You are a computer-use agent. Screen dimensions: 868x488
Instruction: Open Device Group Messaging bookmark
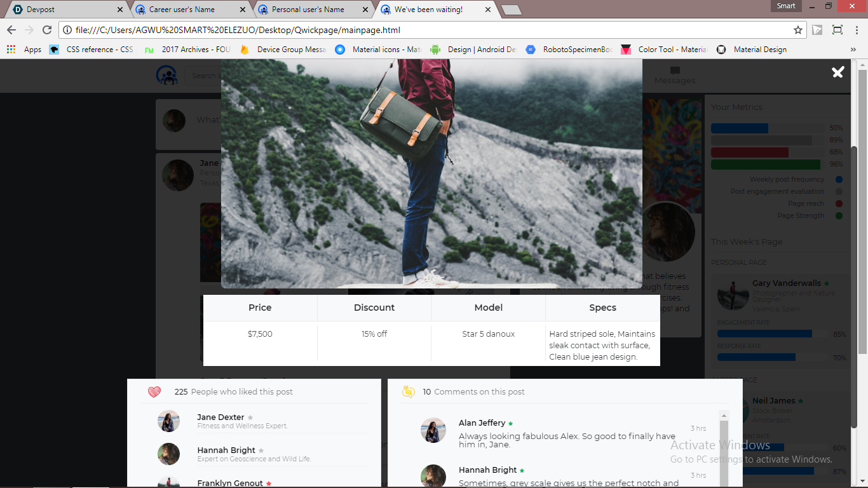click(284, 50)
